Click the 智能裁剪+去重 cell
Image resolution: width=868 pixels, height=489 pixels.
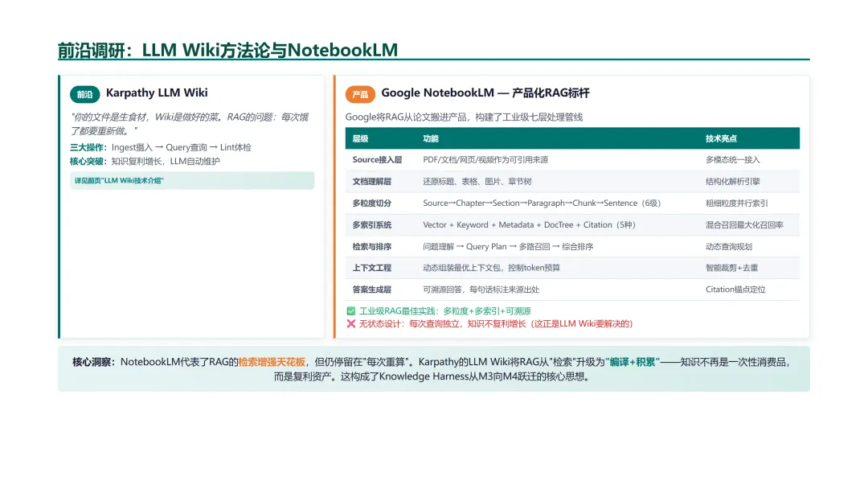[x=732, y=268]
